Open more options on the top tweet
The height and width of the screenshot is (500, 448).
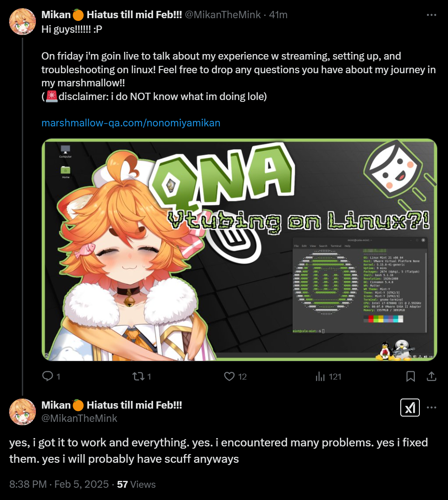point(432,15)
